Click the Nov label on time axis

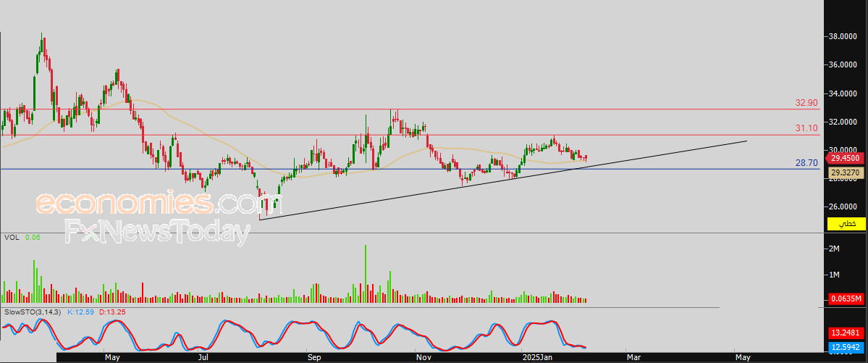pos(424,358)
